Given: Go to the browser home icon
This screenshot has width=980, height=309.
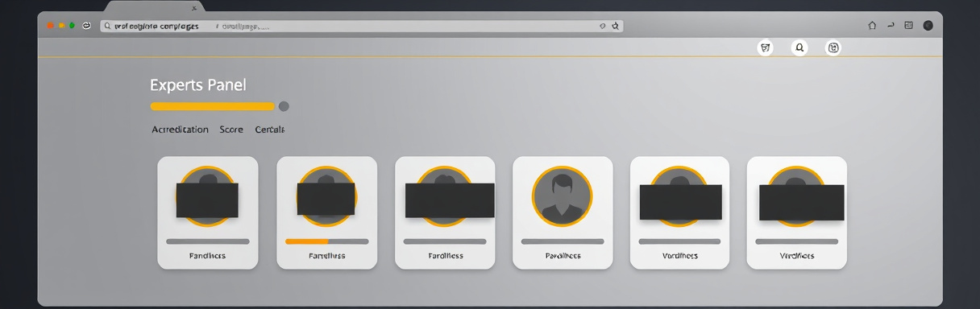Looking at the screenshot, I should pyautogui.click(x=872, y=26).
